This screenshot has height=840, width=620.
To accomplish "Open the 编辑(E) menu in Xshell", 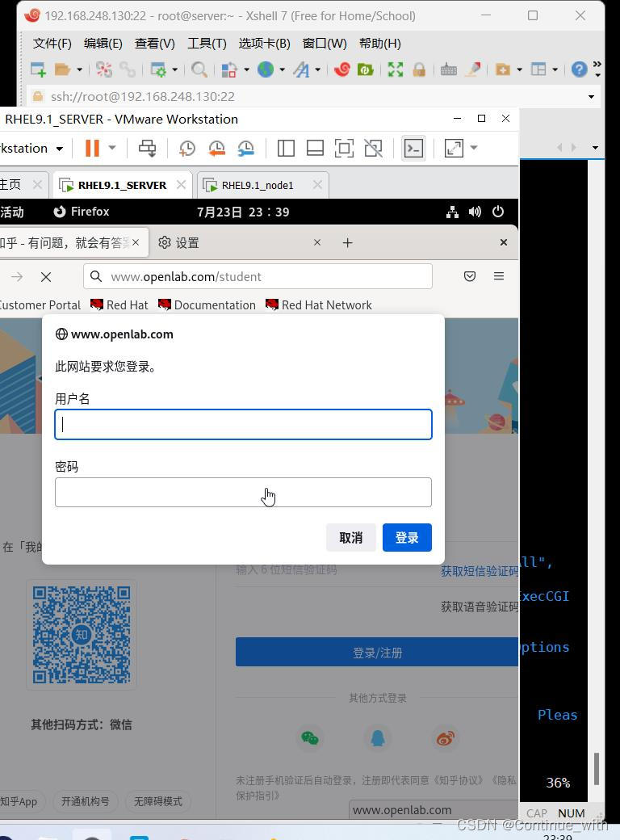I will click(x=103, y=44).
